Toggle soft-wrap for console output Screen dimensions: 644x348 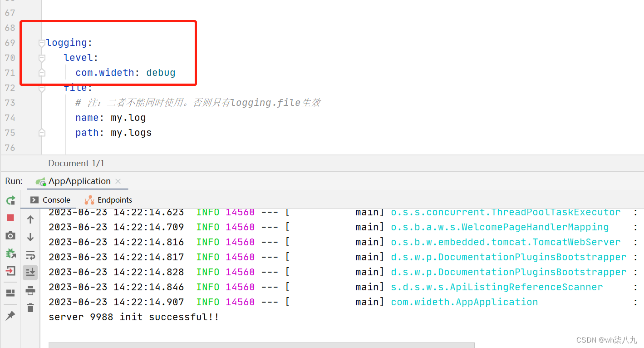(30, 254)
